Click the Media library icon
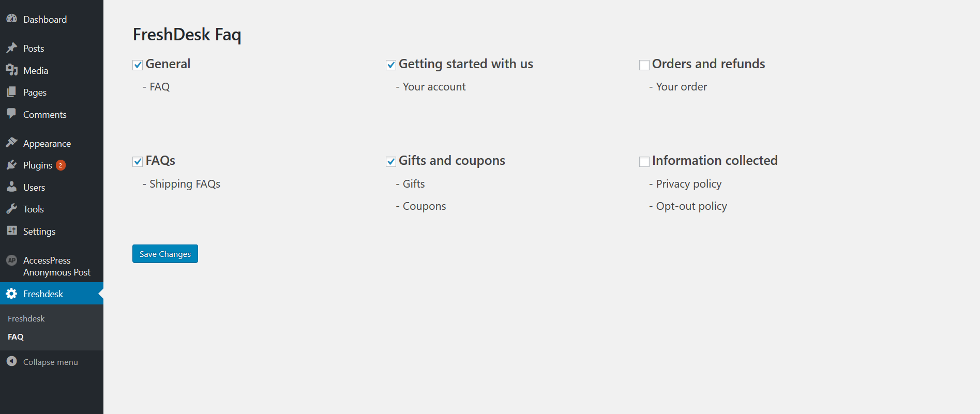The image size is (980, 414). click(x=11, y=70)
